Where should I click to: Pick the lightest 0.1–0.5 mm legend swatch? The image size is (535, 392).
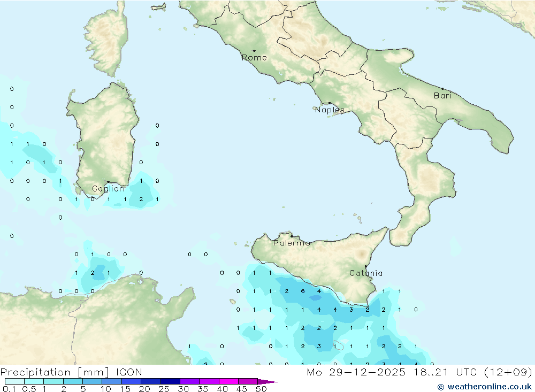click(x=14, y=381)
